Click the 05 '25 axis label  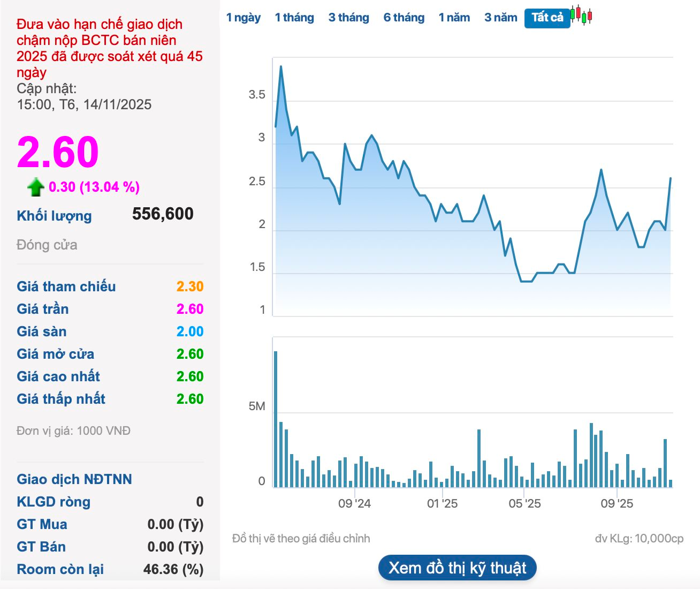click(524, 504)
